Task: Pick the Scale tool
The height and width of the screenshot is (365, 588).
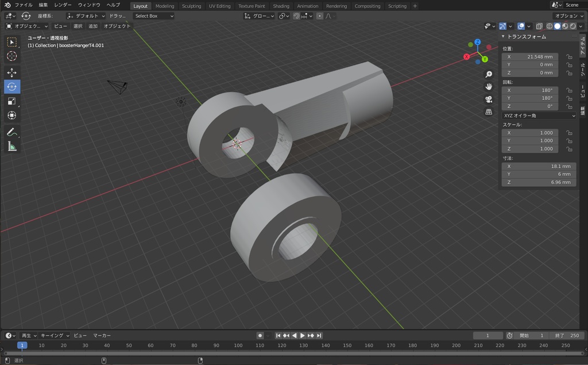Action: coord(11,101)
